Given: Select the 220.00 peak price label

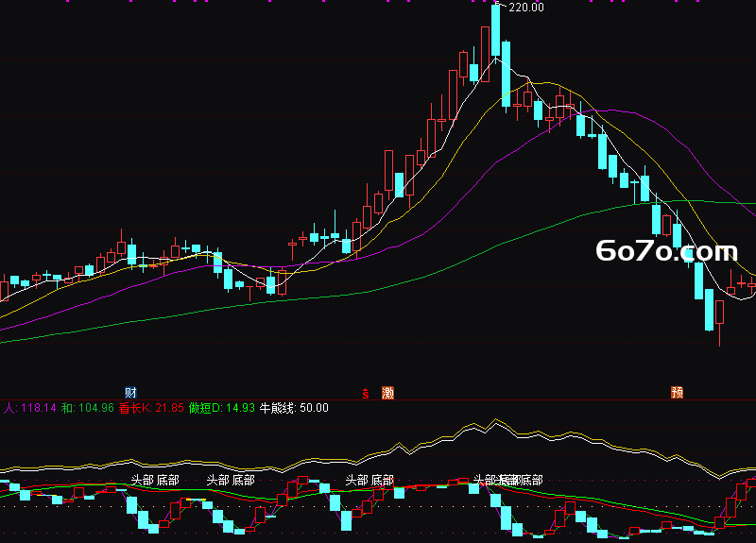Looking at the screenshot, I should [526, 8].
